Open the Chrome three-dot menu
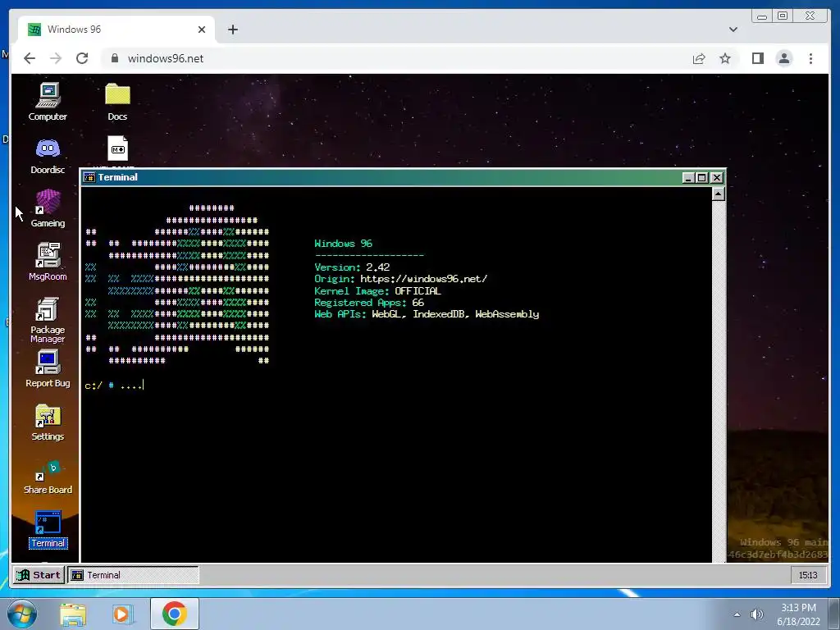840x630 pixels. tap(810, 58)
